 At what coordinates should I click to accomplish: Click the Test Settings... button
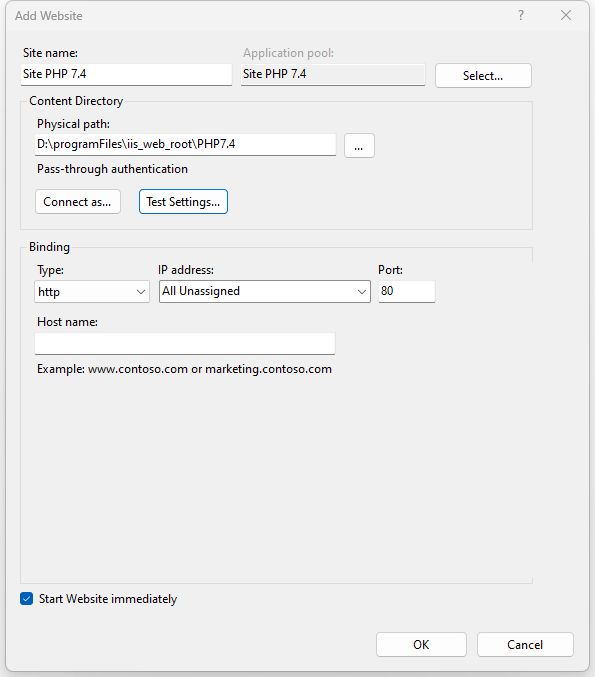[x=183, y=202]
